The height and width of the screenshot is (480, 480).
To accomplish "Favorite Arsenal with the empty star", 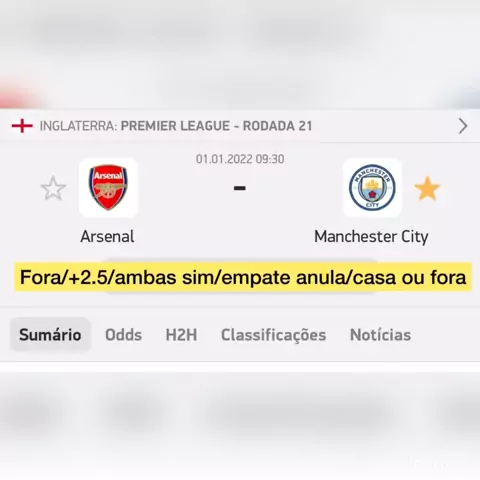I will click(53, 188).
